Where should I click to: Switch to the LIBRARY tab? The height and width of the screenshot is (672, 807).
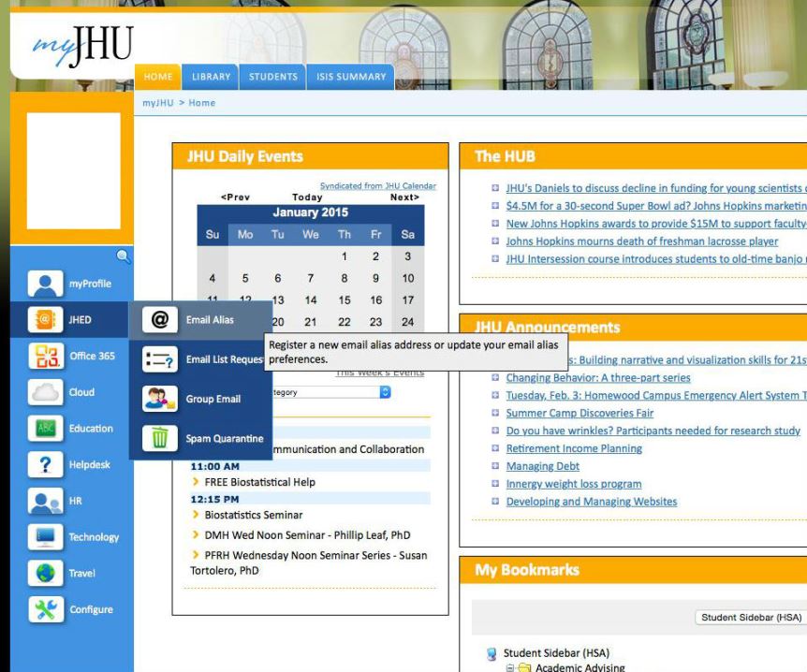(x=211, y=77)
